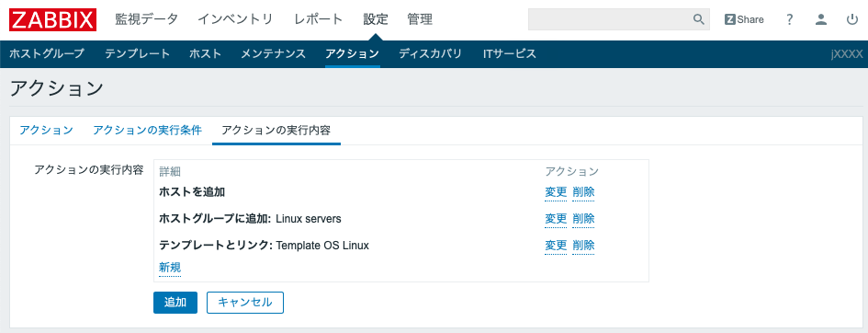
Task: Click 変更 for Template OS Linux
Action: (556, 245)
